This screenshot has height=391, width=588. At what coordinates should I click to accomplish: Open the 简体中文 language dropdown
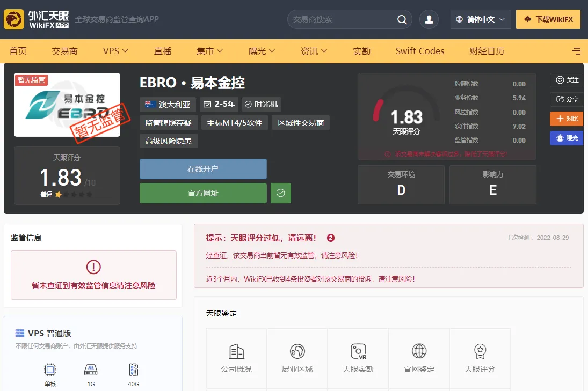(x=481, y=19)
